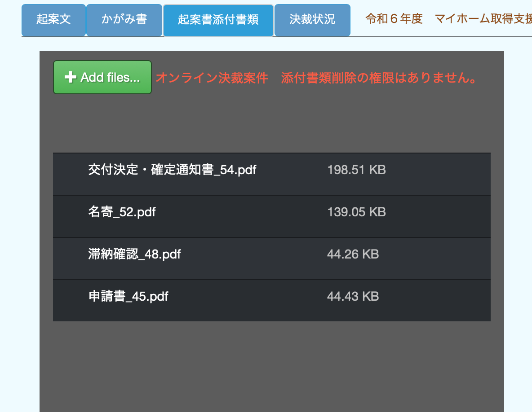Image resolution: width=532 pixels, height=412 pixels.
Task: Open the 申請書_45.pdf attachment
Action: point(128,297)
